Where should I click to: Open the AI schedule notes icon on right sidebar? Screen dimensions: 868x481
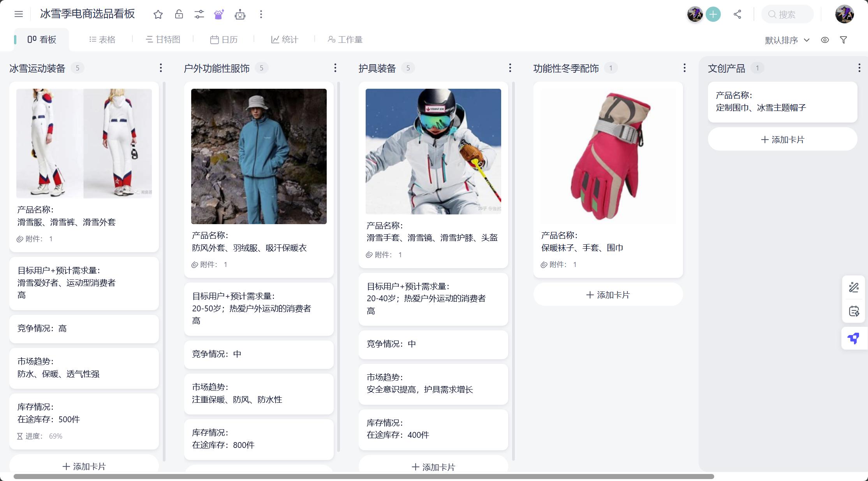(x=854, y=311)
